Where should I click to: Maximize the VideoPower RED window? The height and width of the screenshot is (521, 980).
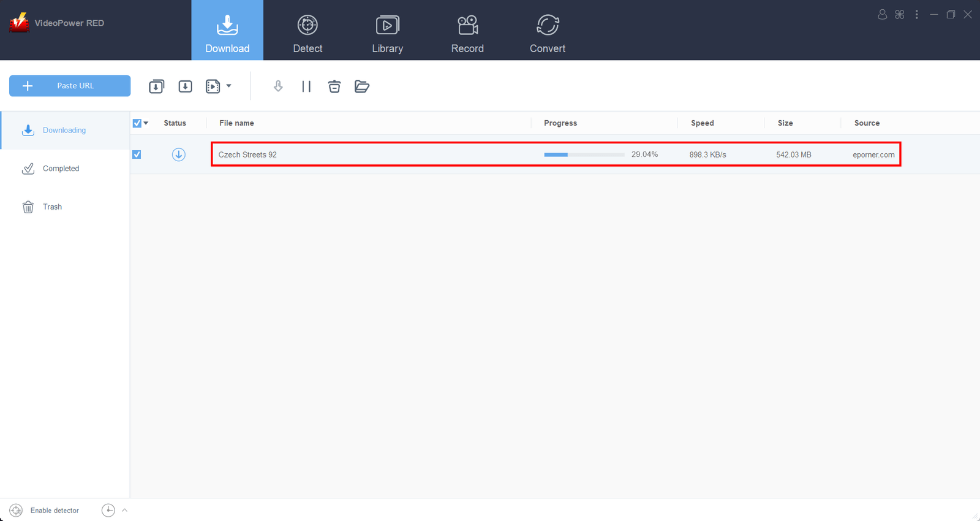point(951,14)
